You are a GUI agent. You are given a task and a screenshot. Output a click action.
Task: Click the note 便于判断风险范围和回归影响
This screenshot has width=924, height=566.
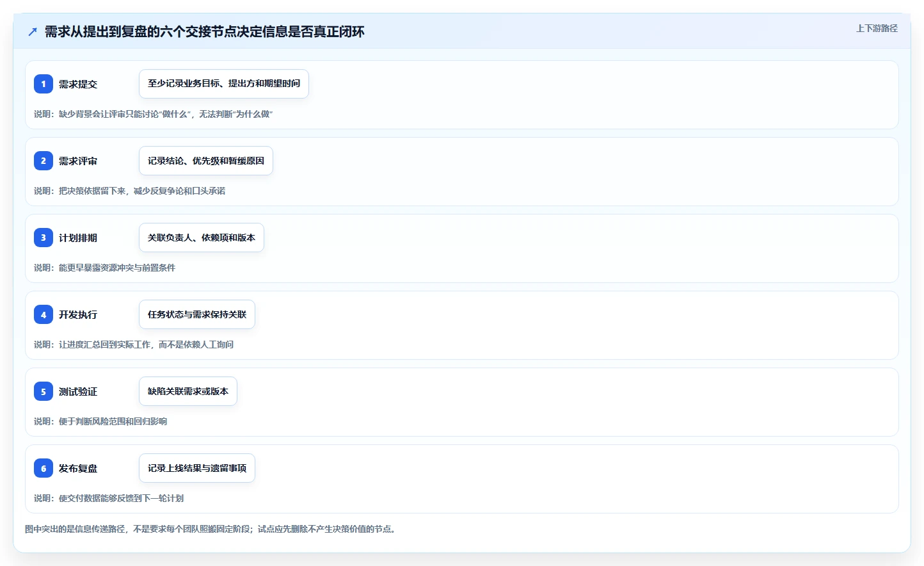[100, 421]
